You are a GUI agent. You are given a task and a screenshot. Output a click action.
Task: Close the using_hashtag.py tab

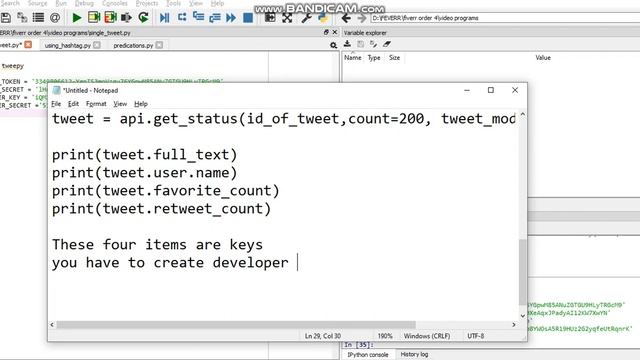pyautogui.click(x=97, y=45)
